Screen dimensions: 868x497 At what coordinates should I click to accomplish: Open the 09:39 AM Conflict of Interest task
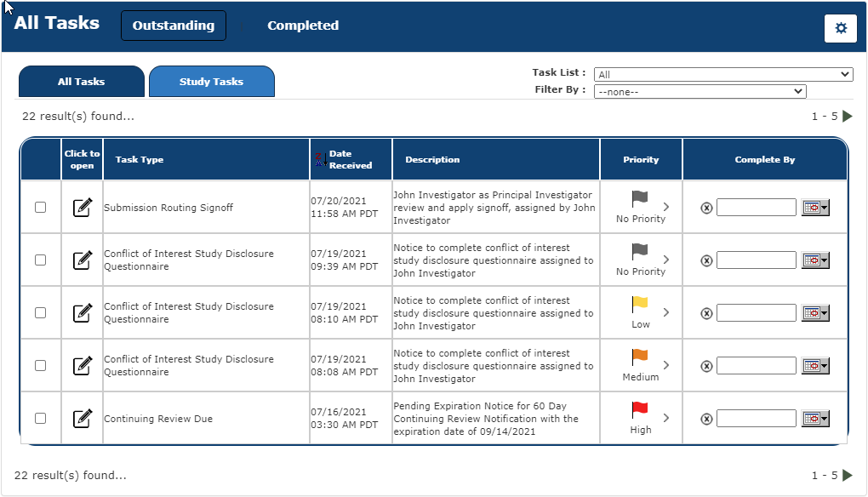pos(83,260)
